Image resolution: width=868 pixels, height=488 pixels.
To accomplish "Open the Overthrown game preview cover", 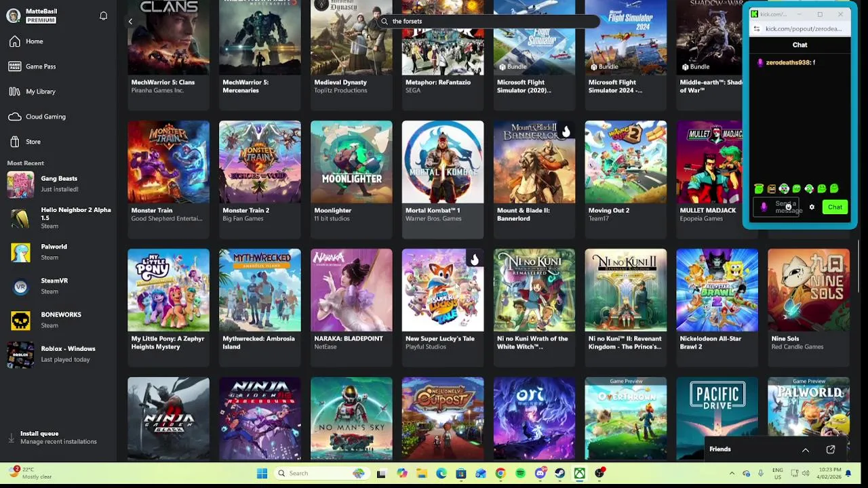I will pyautogui.click(x=626, y=418).
